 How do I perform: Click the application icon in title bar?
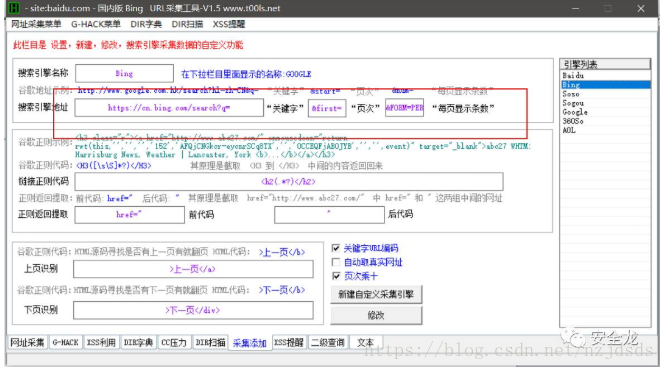(x=14, y=8)
